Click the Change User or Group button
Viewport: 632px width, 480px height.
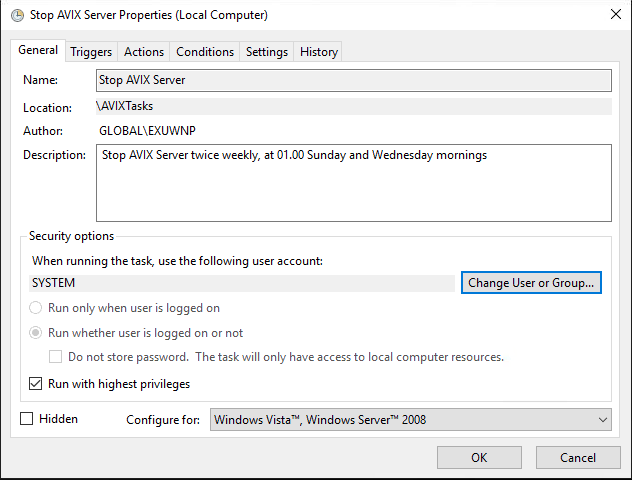[531, 283]
